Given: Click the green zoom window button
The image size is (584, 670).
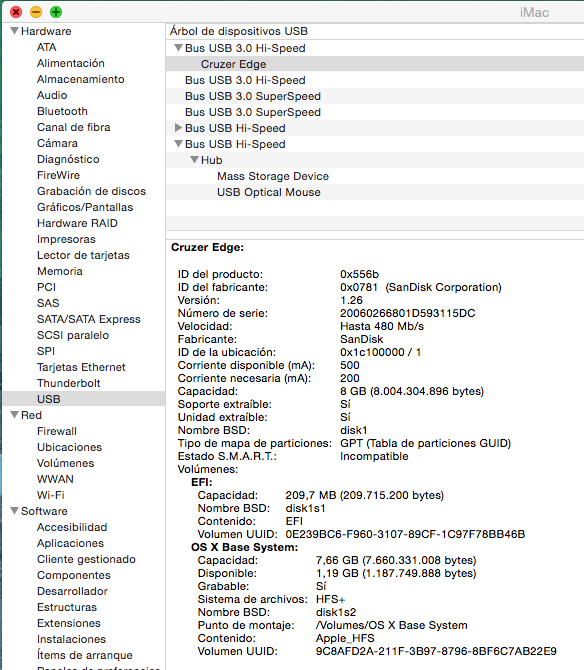Looking at the screenshot, I should (56, 12).
